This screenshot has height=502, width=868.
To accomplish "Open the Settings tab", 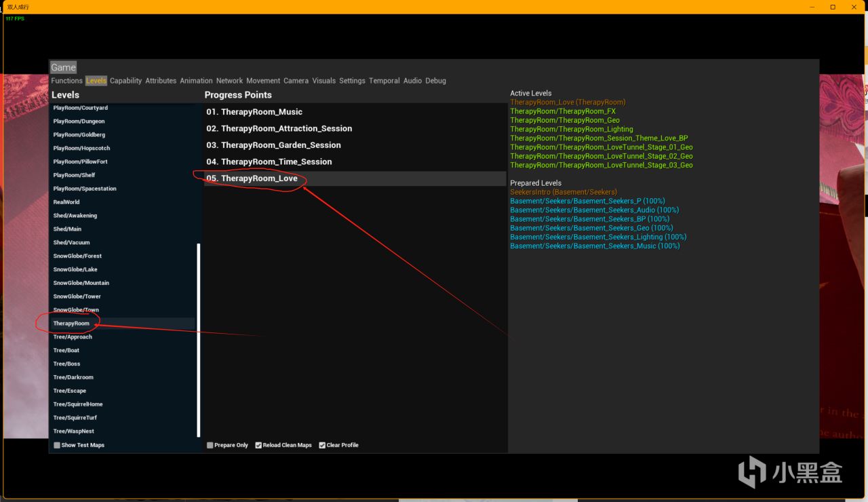I will coord(352,81).
